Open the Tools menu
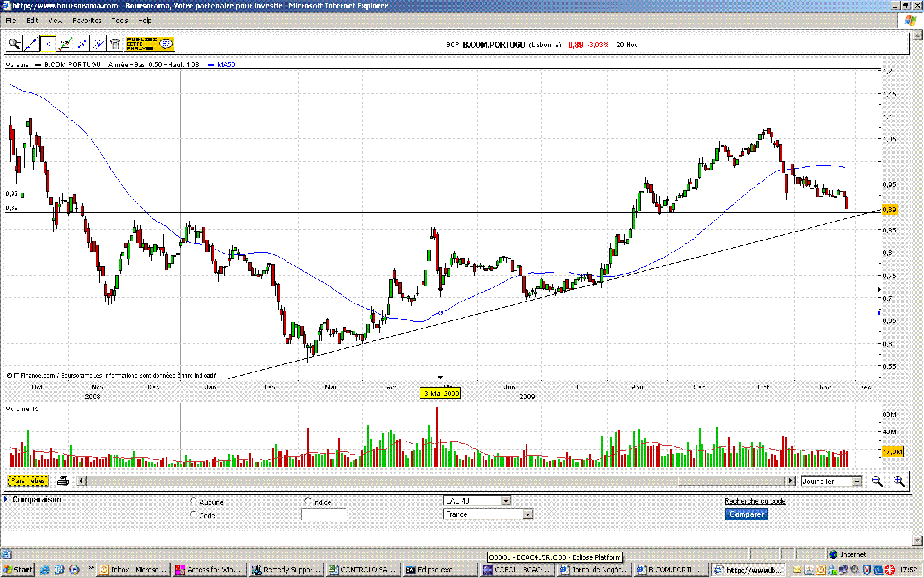Image resolution: width=924 pixels, height=578 pixels. [120, 21]
